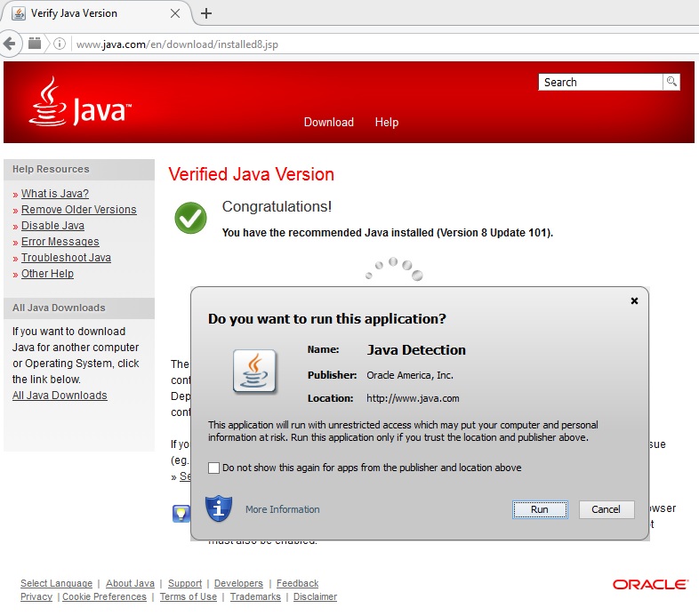Close the Verify Java Version tab
The image size is (699, 616).
pyautogui.click(x=175, y=13)
